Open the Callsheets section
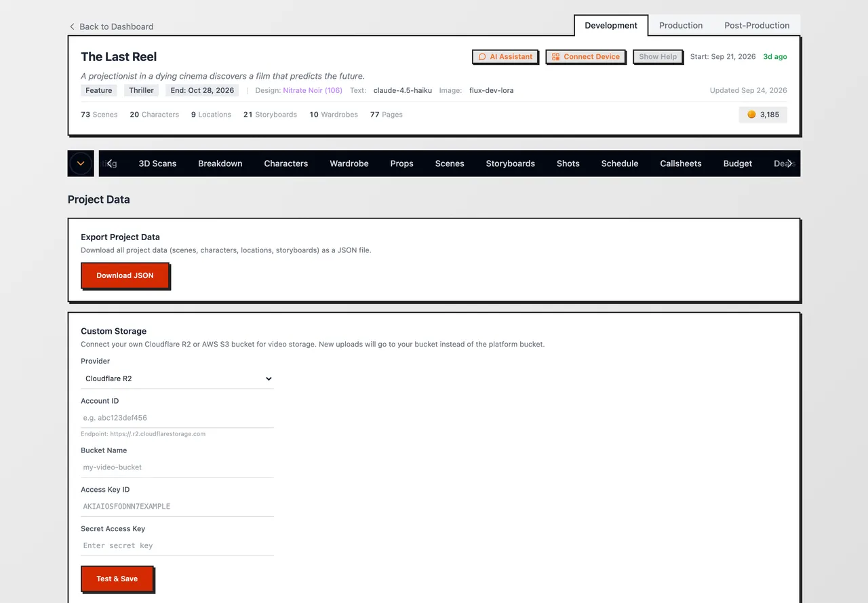This screenshot has height=603, width=868. tap(681, 163)
